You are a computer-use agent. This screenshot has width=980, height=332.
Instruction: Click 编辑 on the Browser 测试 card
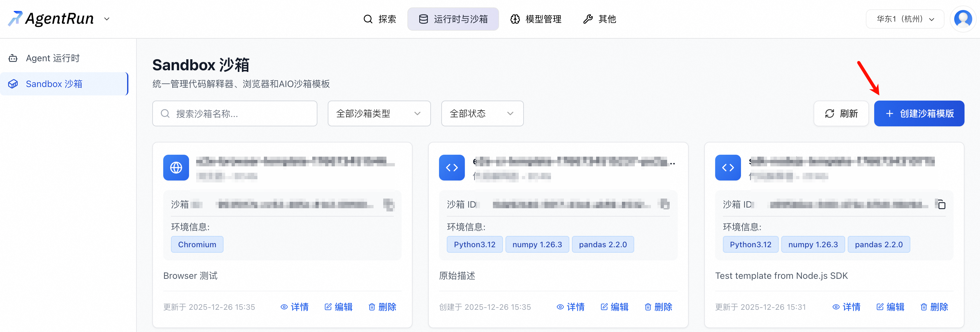tap(339, 307)
